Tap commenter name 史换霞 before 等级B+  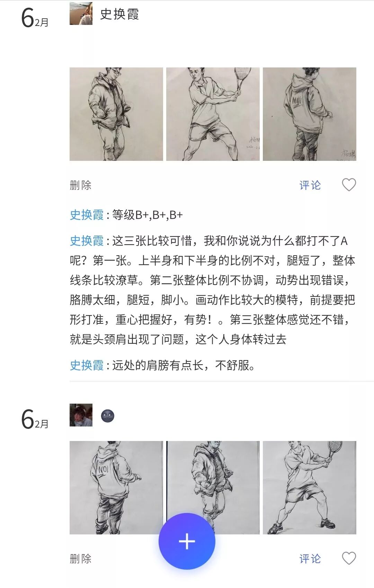[x=87, y=215]
